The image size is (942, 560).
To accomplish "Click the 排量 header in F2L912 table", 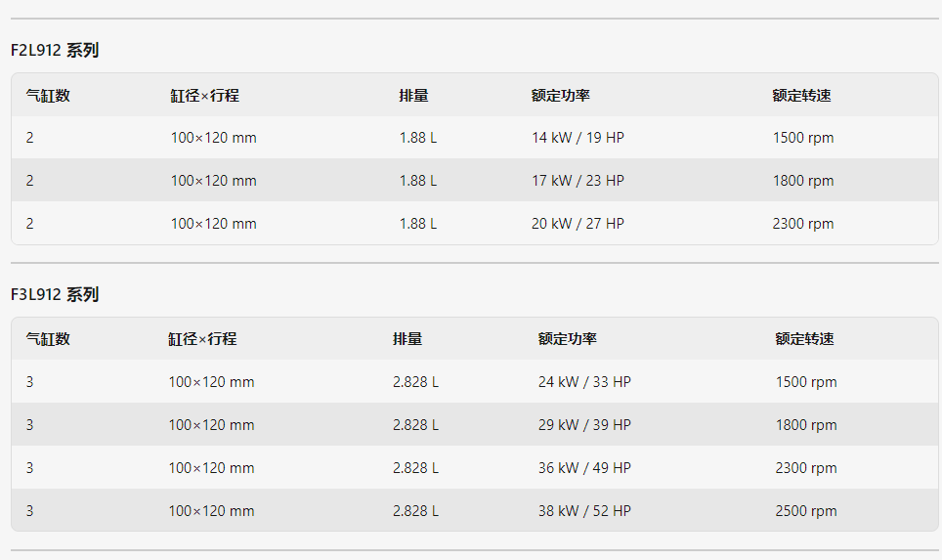I will click(x=414, y=96).
